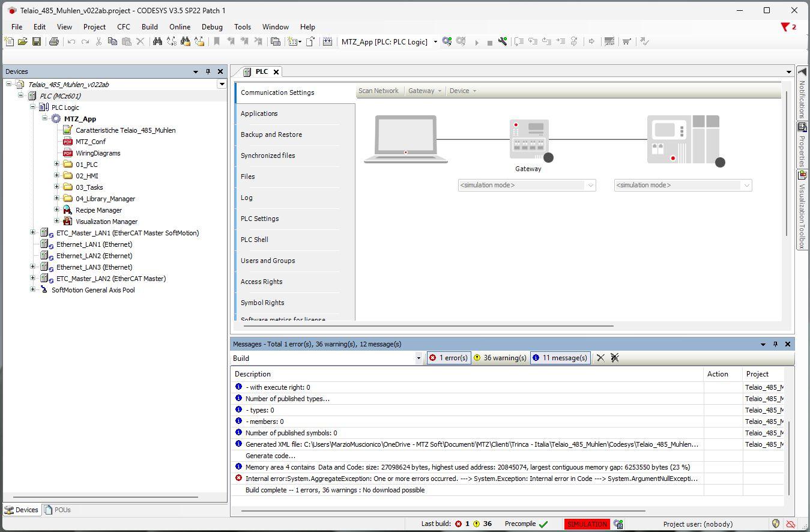
Task: Switch to the POUs tab
Action: click(58, 510)
